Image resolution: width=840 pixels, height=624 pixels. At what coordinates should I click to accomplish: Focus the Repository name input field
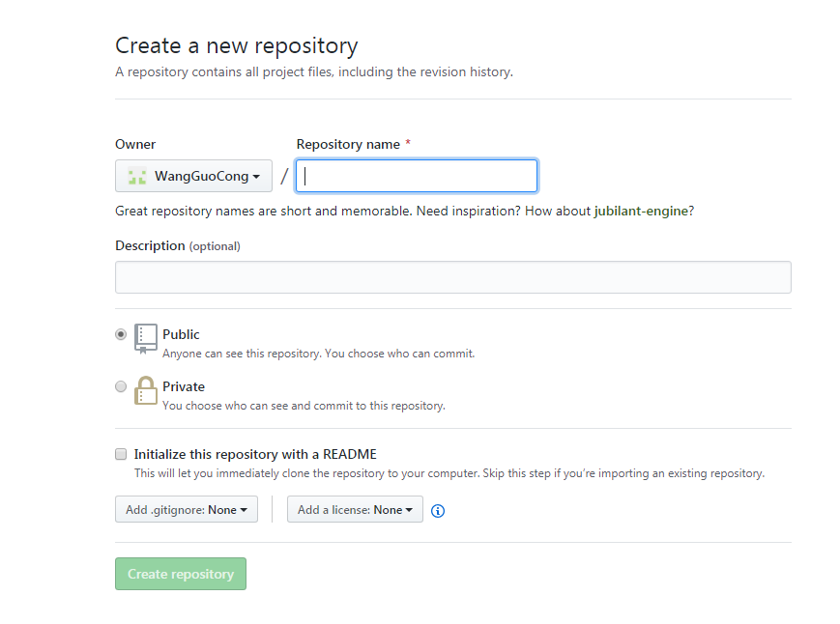417,176
